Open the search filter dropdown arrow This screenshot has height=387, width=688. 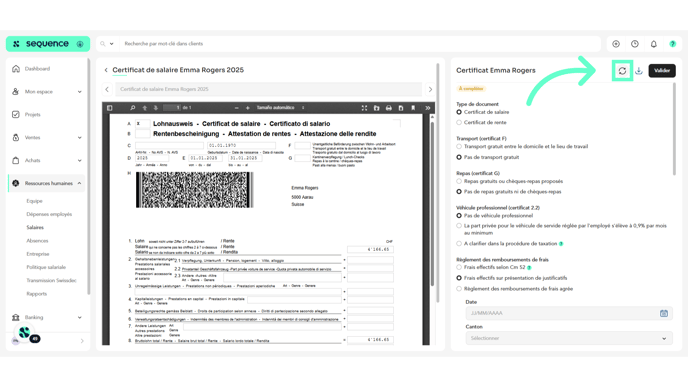tap(111, 44)
